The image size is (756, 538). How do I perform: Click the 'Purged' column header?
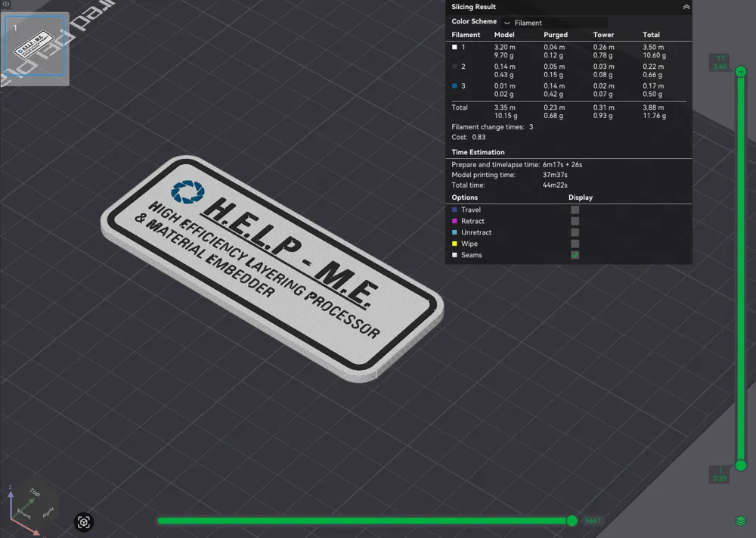pos(556,35)
